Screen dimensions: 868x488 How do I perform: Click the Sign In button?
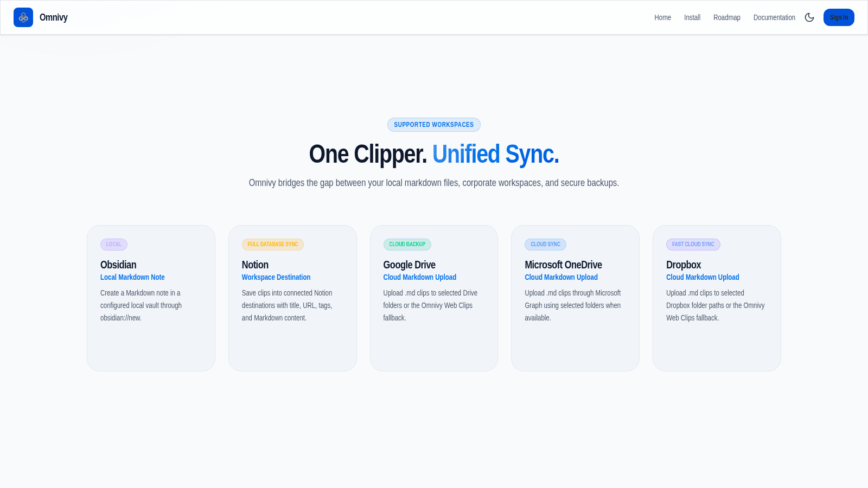click(839, 17)
